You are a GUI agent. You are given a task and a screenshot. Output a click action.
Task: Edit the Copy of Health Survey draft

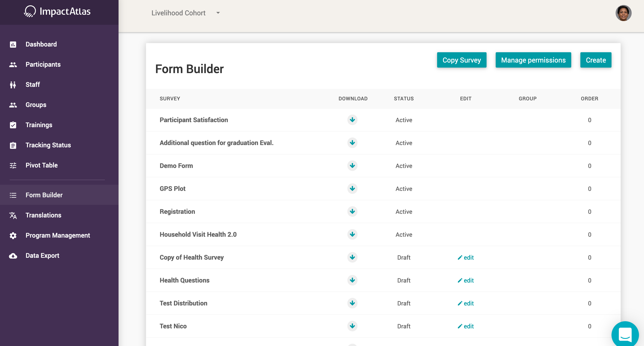point(465,257)
